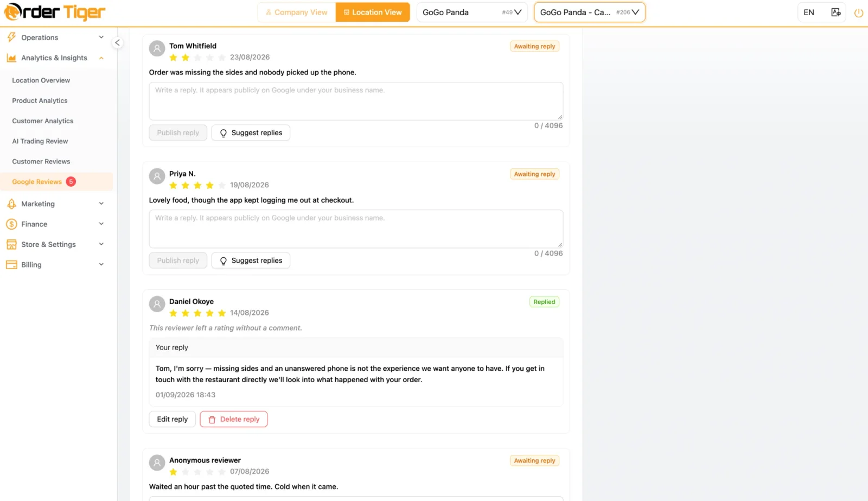The height and width of the screenshot is (501, 868).
Task: Click the Billing card icon
Action: [x=11, y=265]
